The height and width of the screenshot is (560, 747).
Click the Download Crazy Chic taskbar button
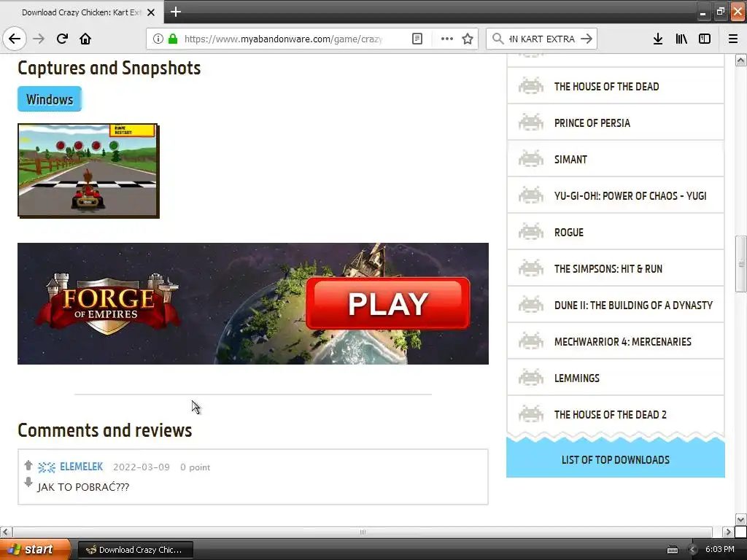click(135, 550)
